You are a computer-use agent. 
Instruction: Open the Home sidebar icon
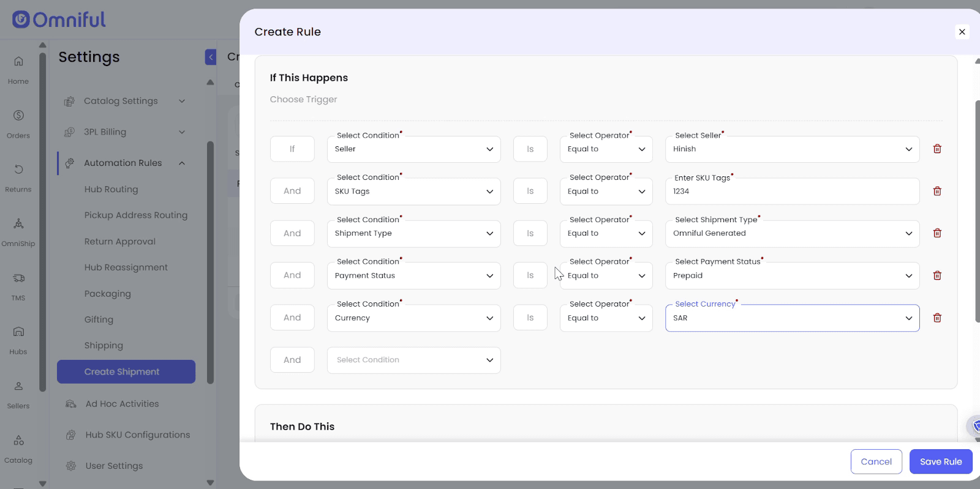click(18, 68)
